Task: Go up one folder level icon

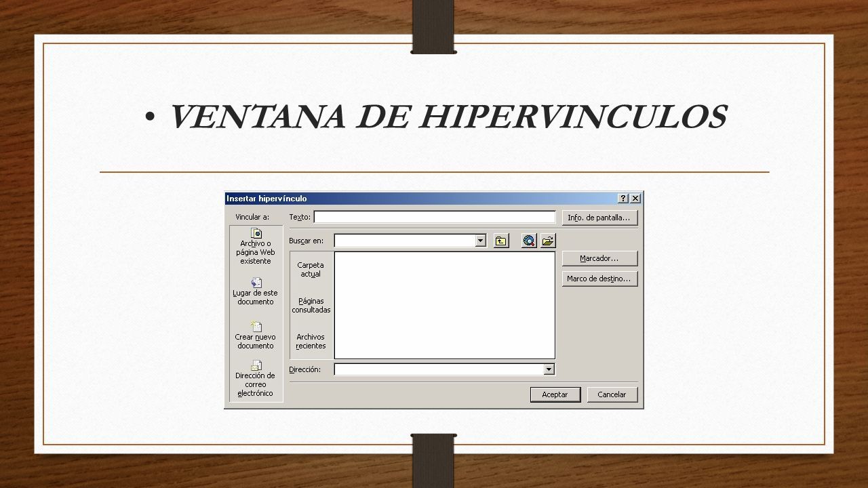Action: tap(501, 241)
